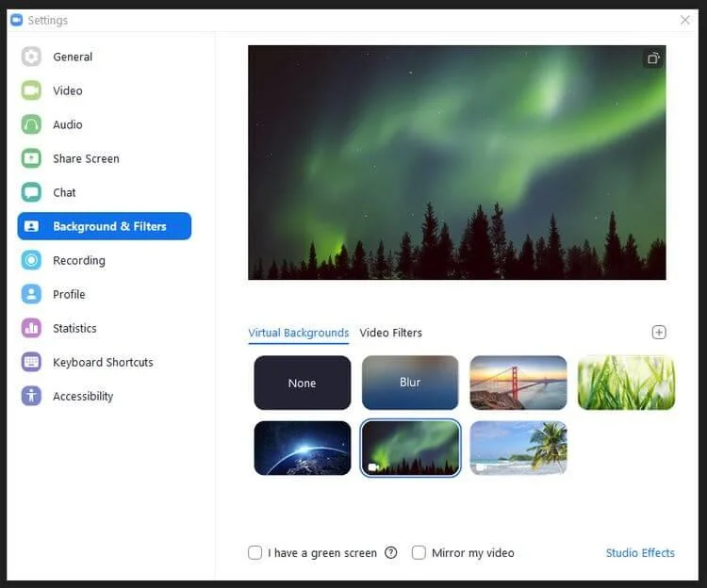This screenshot has height=588, width=707.
Task: Click the "Settings" title bar text
Action: pos(47,21)
